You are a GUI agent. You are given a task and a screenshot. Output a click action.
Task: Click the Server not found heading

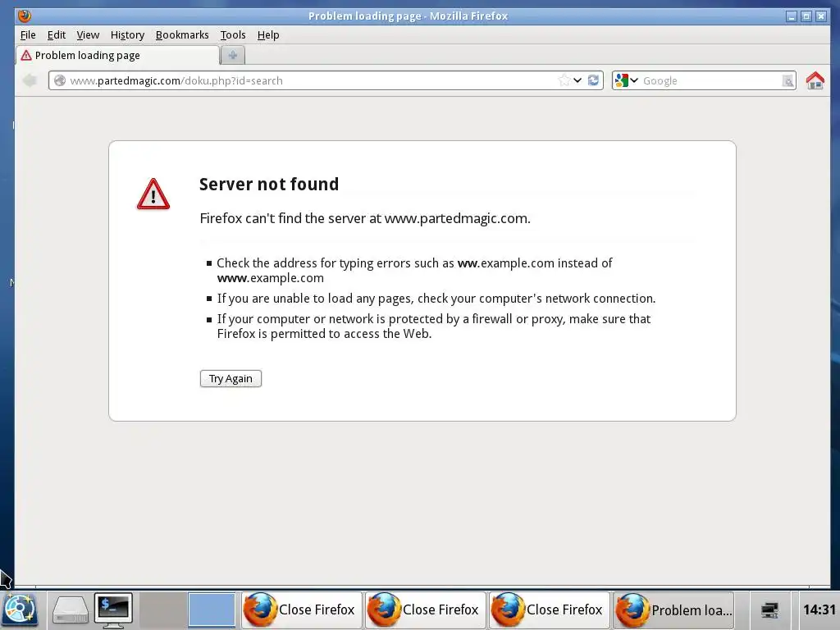coord(269,185)
